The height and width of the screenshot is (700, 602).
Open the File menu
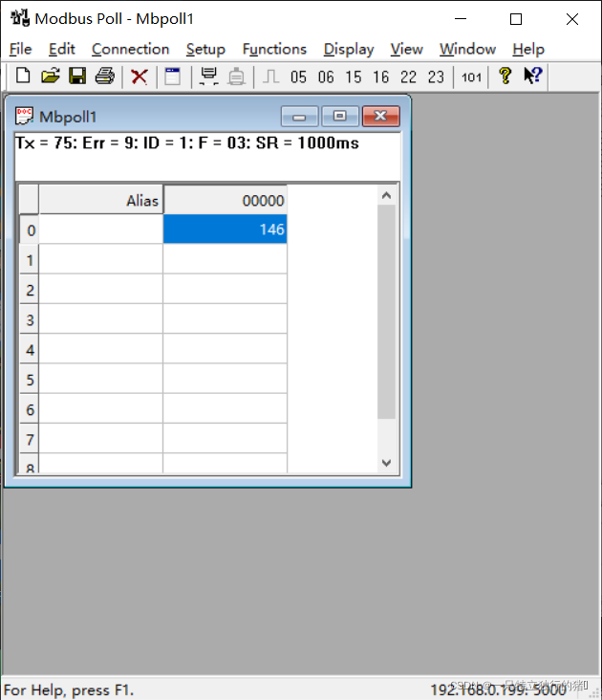pos(20,49)
